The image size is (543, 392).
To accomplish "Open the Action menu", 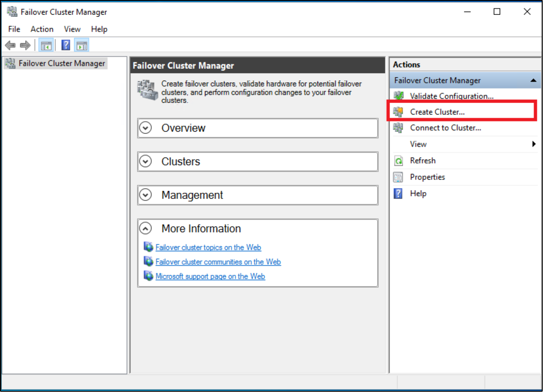I will pyautogui.click(x=42, y=29).
